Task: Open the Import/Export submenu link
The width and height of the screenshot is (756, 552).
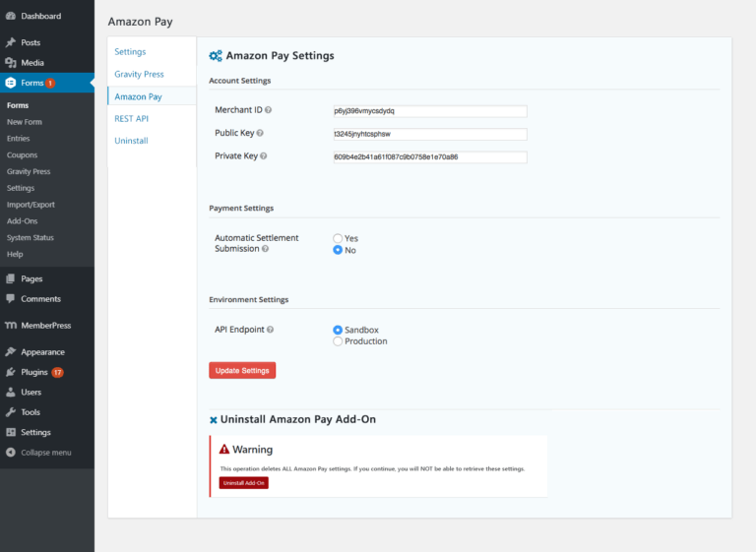Action: click(31, 205)
